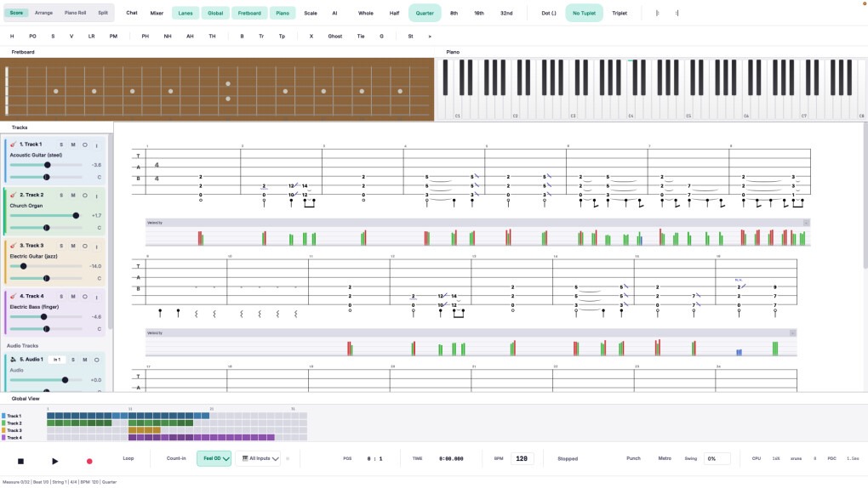This screenshot has width=868, height=488.
Task: Click the I button on Track 2
Action: click(x=96, y=196)
